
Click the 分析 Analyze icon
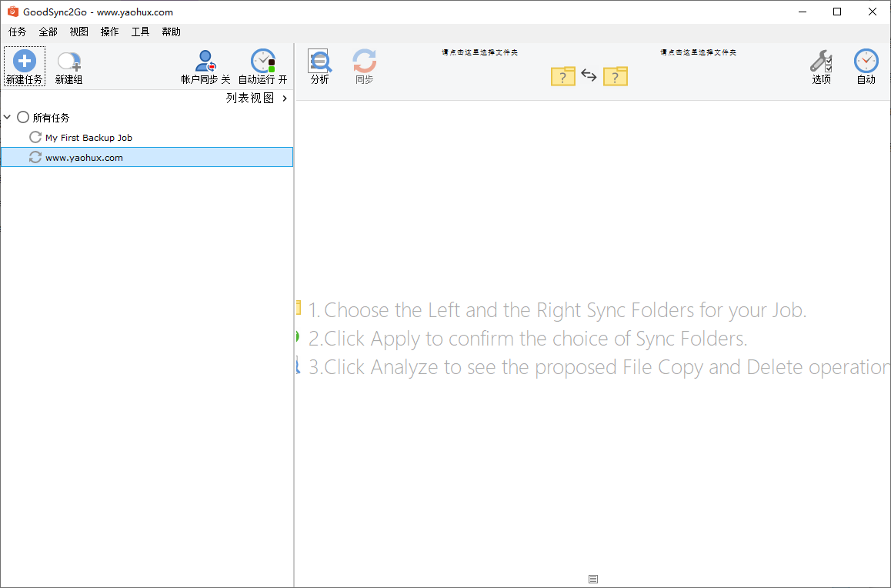coord(319,60)
